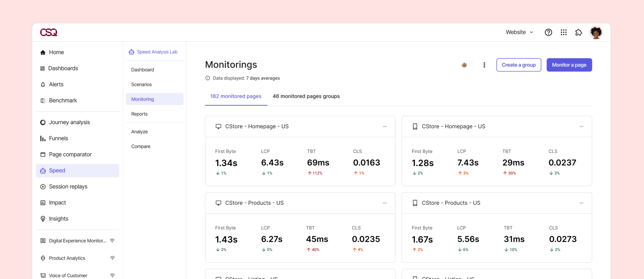Click the Impact chart icon
The image size is (644, 279).
[43, 203]
